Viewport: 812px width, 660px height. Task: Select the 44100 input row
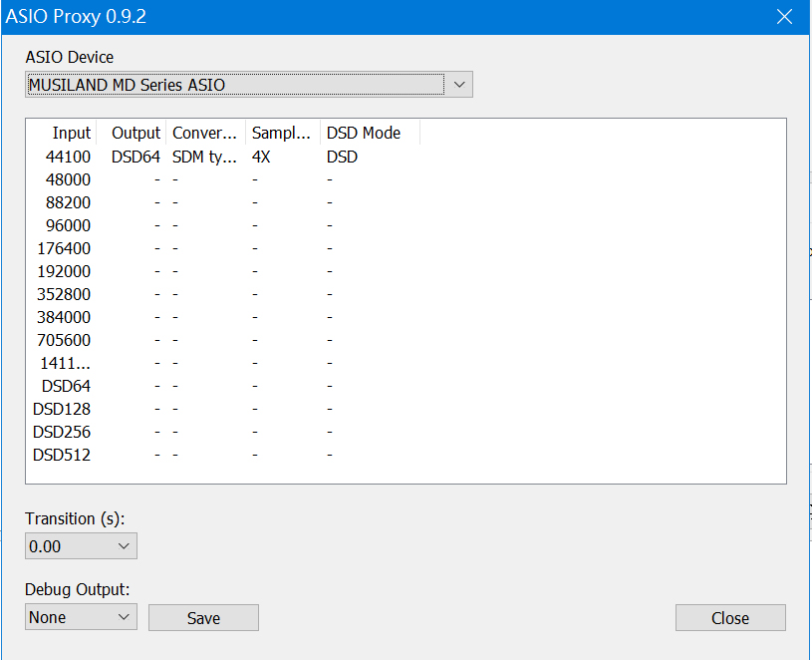click(68, 157)
